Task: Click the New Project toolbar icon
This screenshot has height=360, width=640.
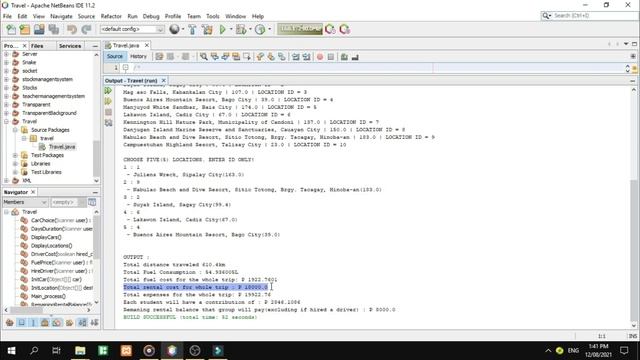Action: [x=25, y=29]
